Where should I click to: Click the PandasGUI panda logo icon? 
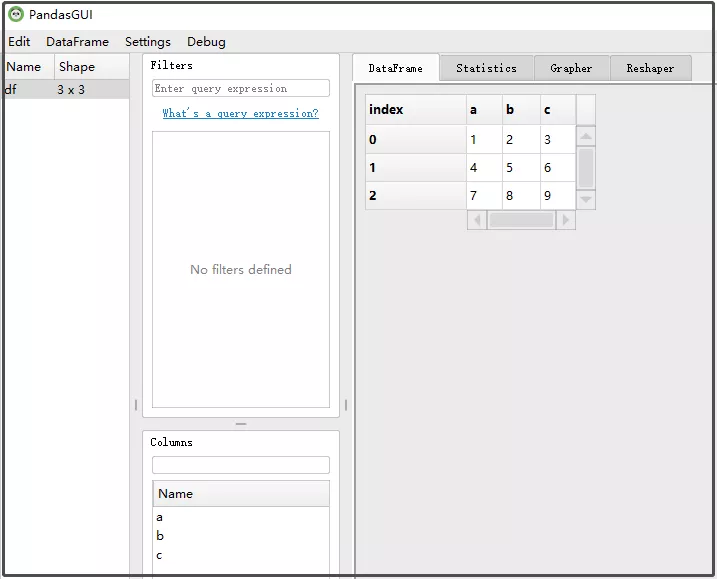16,15
